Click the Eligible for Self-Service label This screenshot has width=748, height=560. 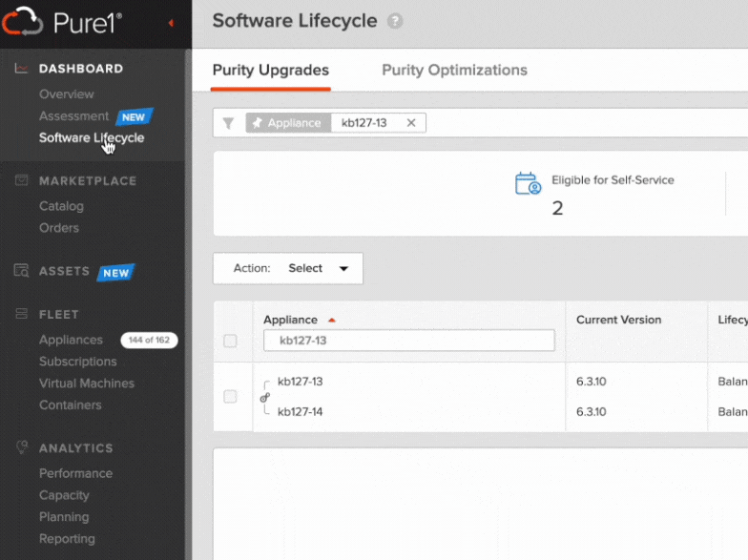613,179
